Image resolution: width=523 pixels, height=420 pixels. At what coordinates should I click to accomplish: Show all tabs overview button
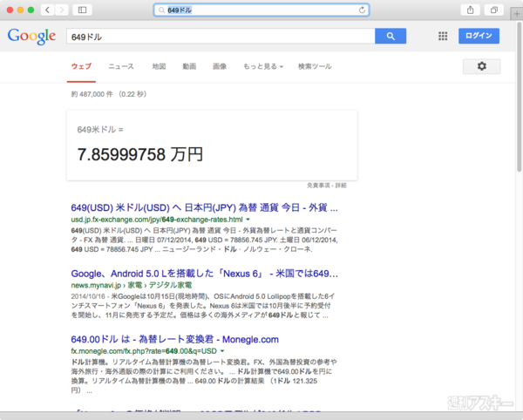tap(494, 10)
